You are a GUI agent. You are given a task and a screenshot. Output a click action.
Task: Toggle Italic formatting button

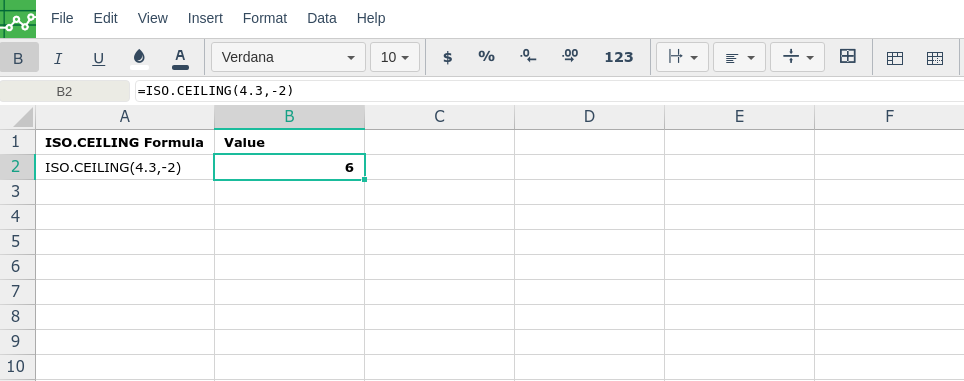pyautogui.click(x=58, y=58)
